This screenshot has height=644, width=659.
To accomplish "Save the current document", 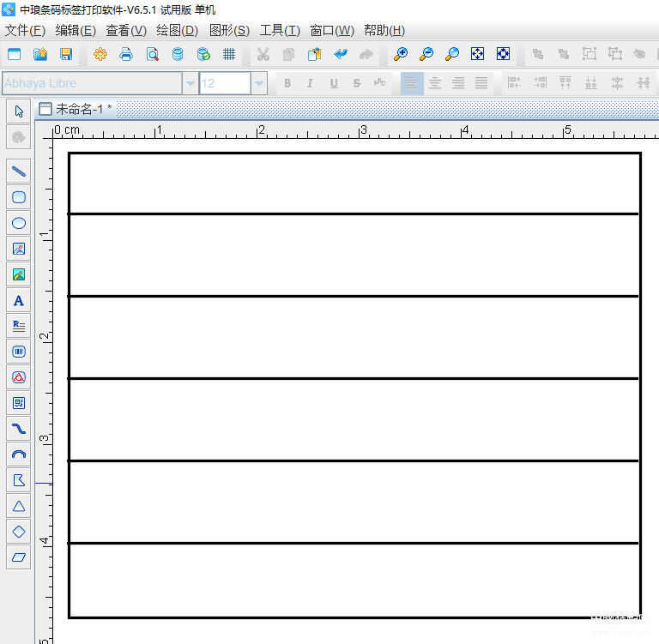I will pyautogui.click(x=66, y=54).
